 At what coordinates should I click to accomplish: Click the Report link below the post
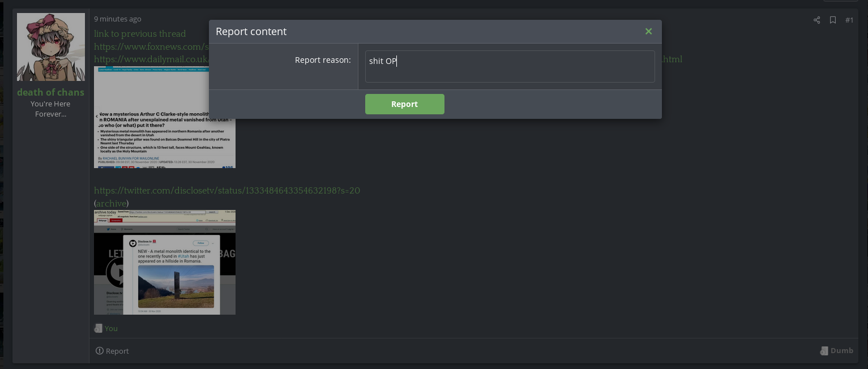tap(112, 351)
